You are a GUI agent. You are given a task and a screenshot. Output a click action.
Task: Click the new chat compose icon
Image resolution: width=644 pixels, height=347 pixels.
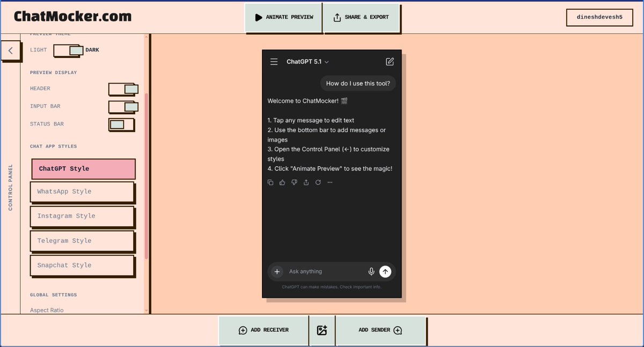390,62
